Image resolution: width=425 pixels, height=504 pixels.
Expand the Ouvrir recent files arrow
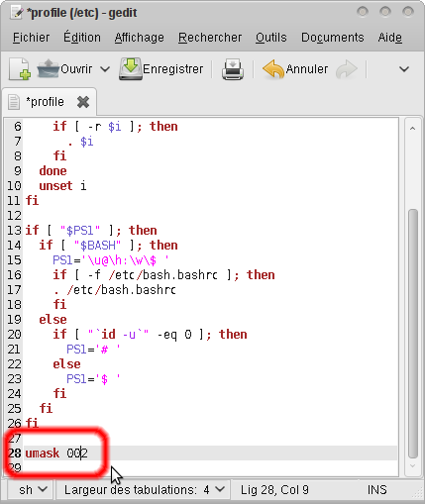tap(105, 69)
